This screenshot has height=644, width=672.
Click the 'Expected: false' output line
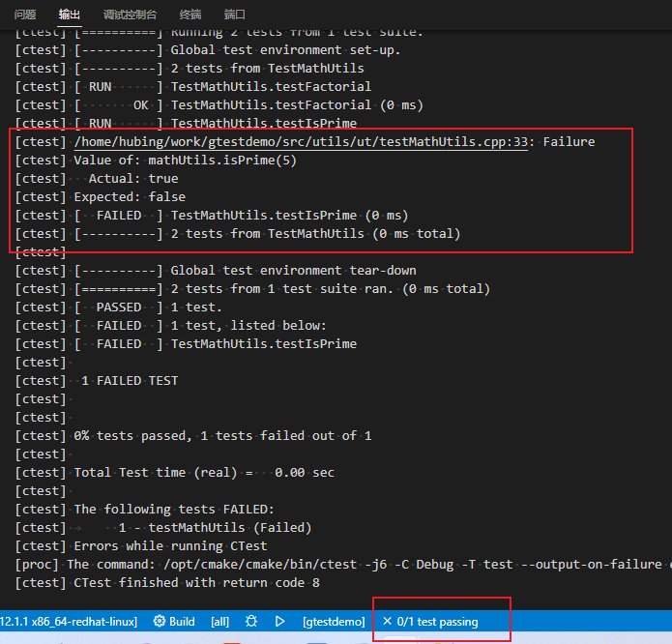[x=101, y=197]
